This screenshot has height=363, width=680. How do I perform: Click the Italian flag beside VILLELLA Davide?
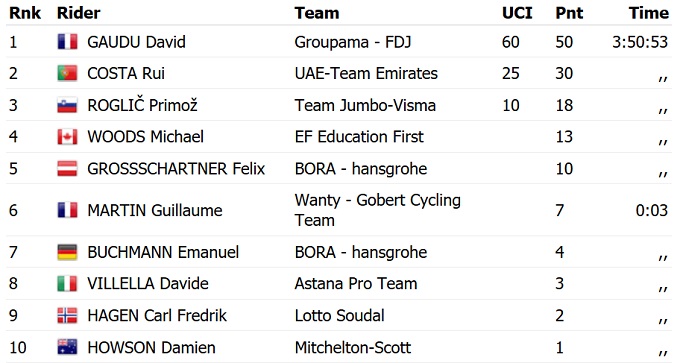pos(67,284)
